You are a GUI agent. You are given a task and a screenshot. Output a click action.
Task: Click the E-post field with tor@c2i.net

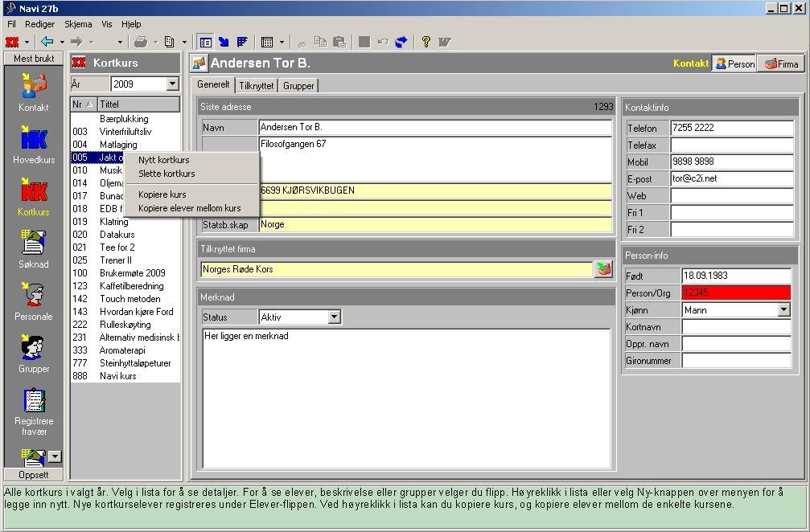[732, 178]
